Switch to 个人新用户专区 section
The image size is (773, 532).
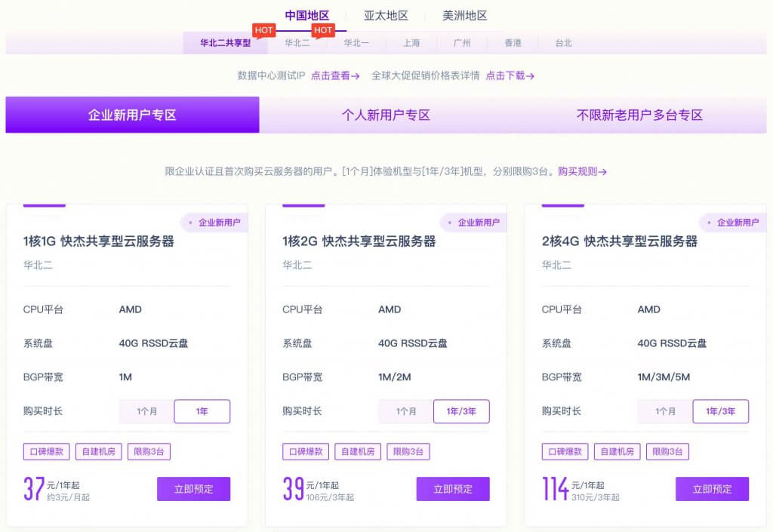[x=386, y=115]
